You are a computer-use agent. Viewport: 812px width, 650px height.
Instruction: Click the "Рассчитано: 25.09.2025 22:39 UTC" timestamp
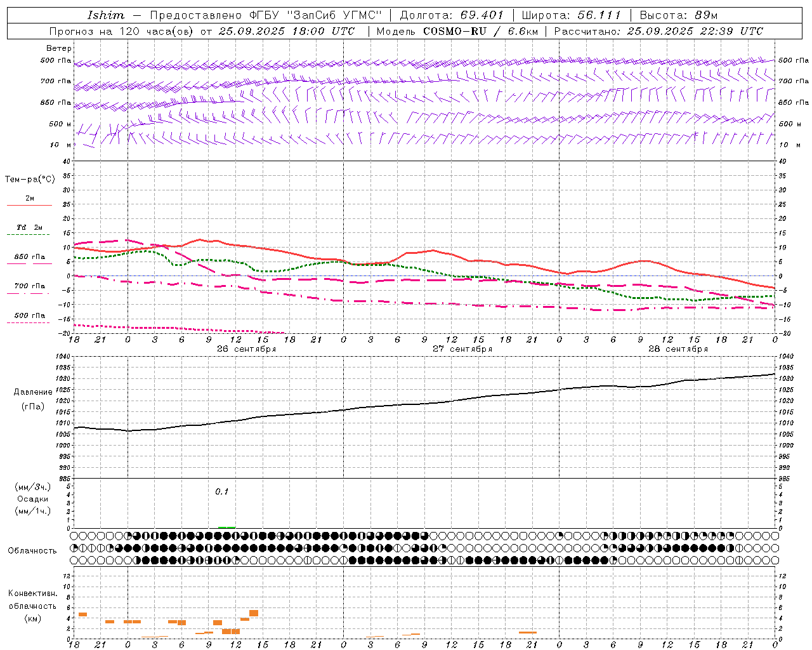coord(658,31)
